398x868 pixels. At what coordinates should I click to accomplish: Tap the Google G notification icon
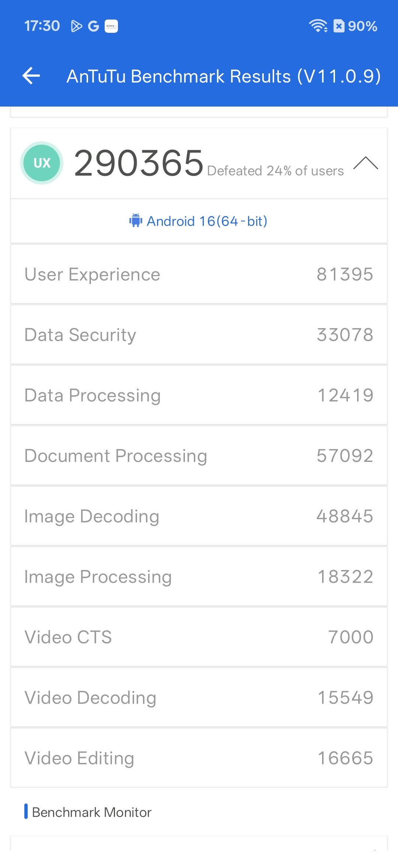94,26
